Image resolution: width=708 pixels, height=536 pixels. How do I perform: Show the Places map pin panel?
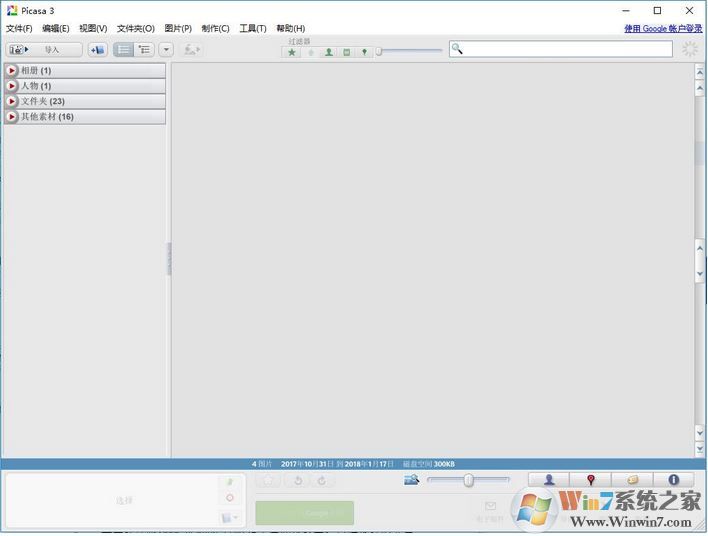591,480
